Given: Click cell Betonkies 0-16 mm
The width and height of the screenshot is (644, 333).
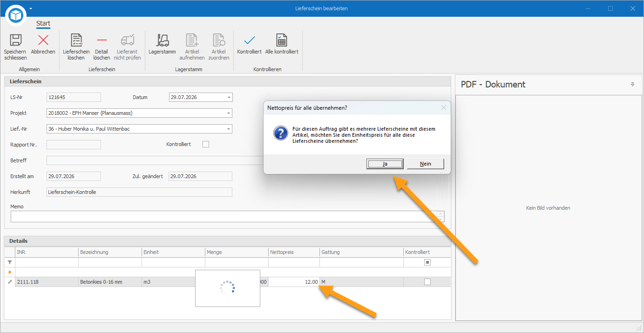Looking at the screenshot, I should coord(110,282).
